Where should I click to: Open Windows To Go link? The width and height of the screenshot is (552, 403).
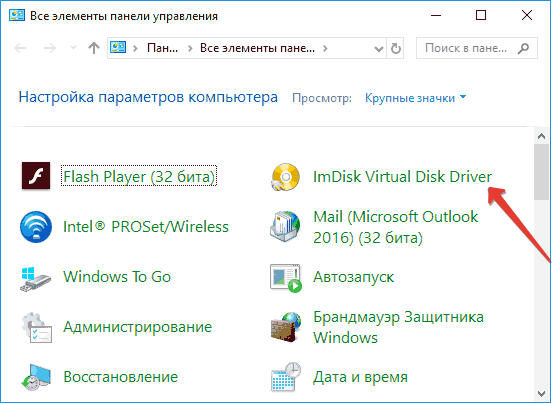[117, 277]
